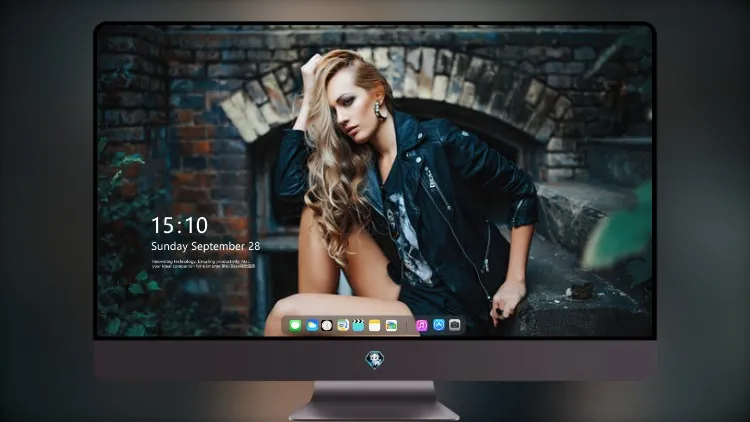
Task: Click the monitor stand below the screen
Action: pos(375,401)
